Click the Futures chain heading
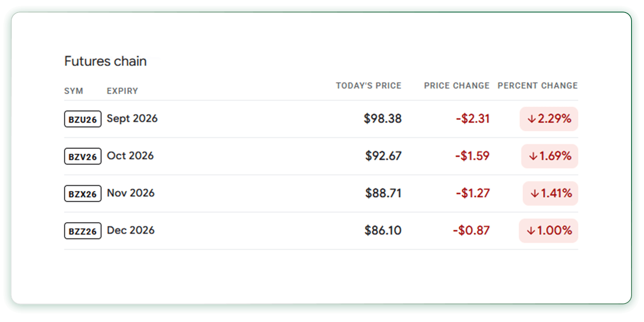Viewport: 644px width, 322px height. tap(105, 61)
